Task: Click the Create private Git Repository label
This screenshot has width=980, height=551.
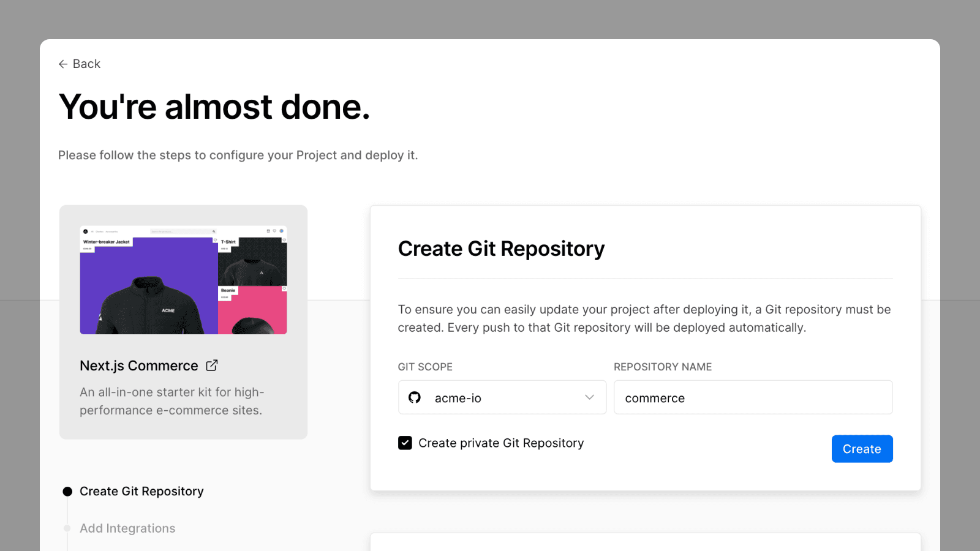Action: click(501, 443)
